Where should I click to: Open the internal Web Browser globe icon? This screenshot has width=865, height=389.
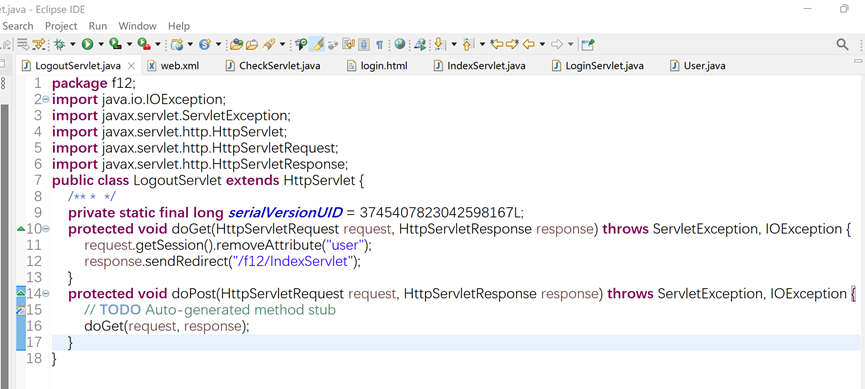(399, 44)
